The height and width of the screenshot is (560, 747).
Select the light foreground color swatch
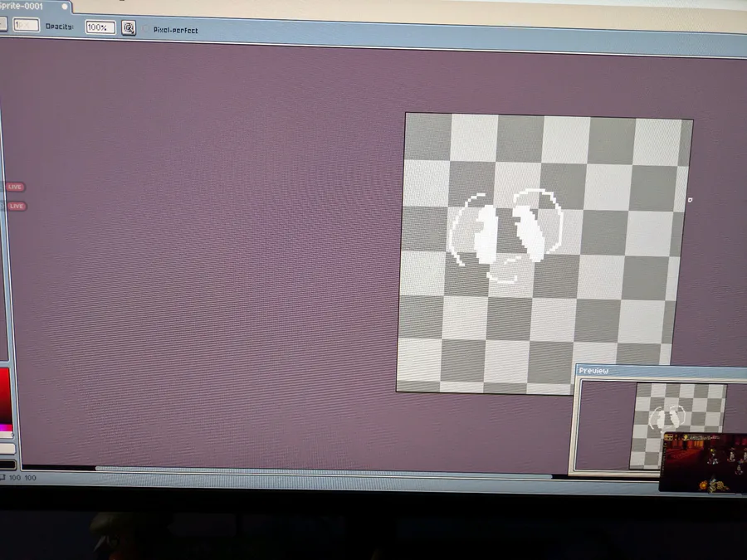click(x=7, y=449)
